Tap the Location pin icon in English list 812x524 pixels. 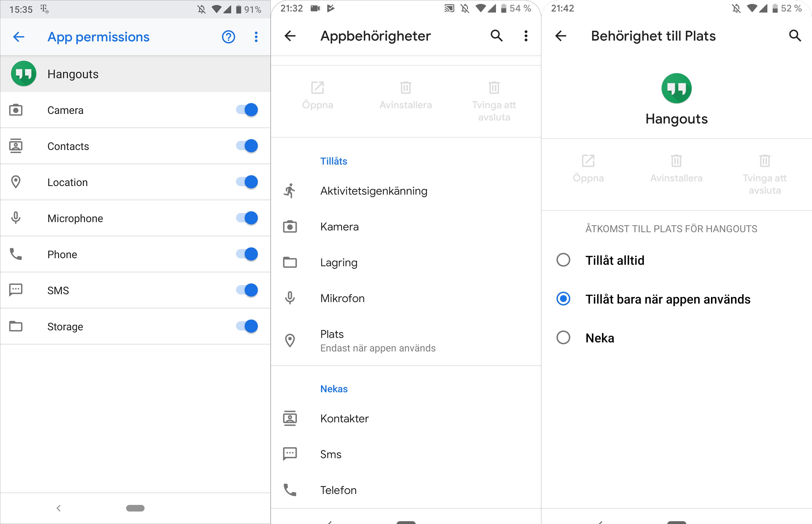(16, 182)
